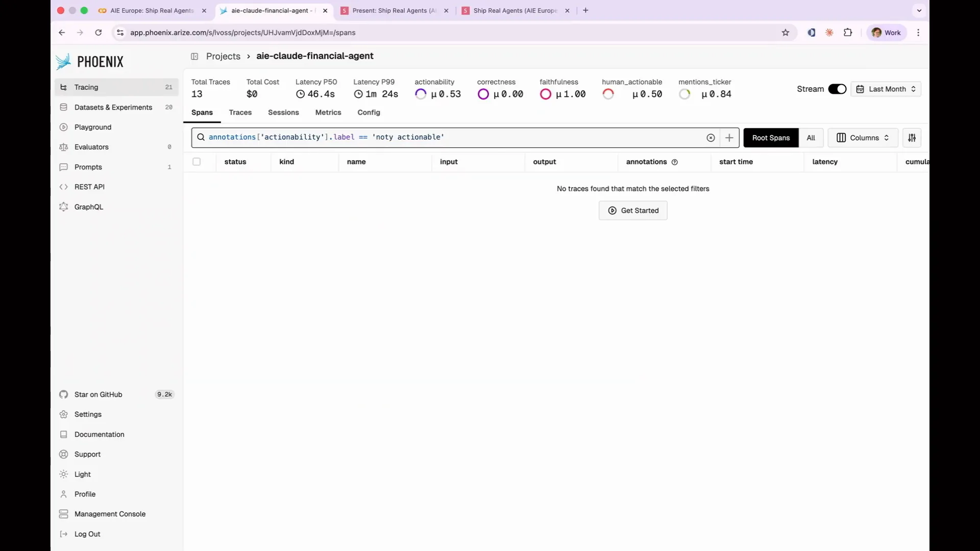Open table display settings sliders icon

click(x=912, y=138)
